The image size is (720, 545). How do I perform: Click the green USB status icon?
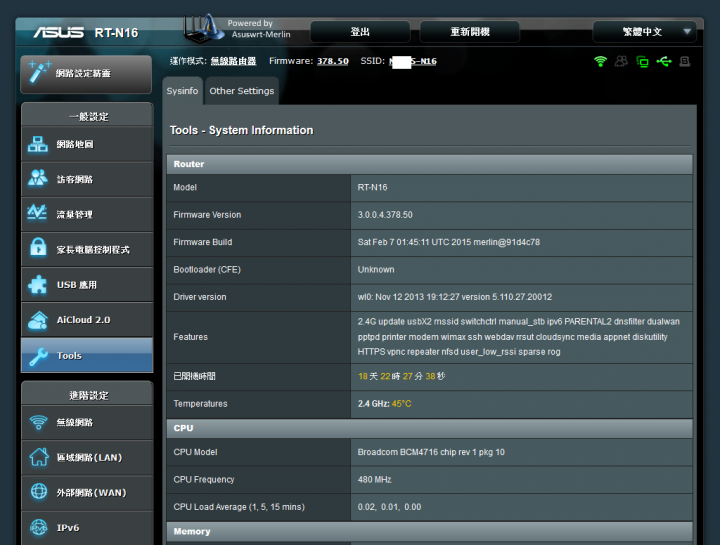[664, 61]
